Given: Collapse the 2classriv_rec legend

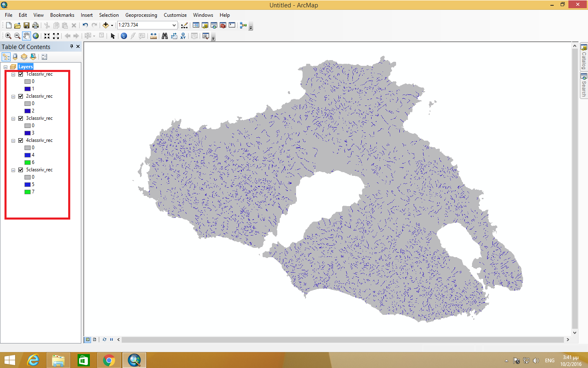Looking at the screenshot, I should click(13, 96).
